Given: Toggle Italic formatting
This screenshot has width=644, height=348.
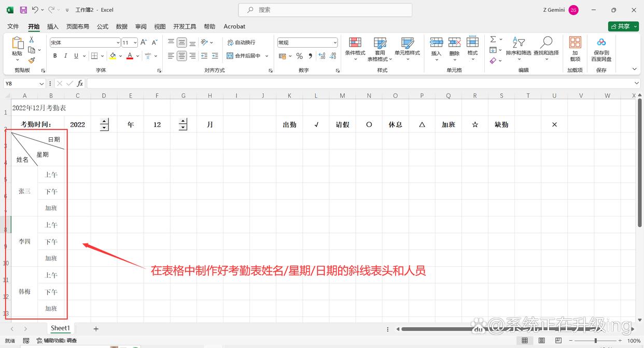Looking at the screenshot, I should tap(65, 56).
